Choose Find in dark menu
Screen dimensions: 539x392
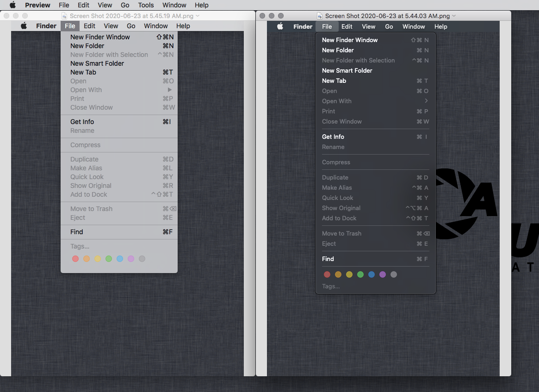375,259
